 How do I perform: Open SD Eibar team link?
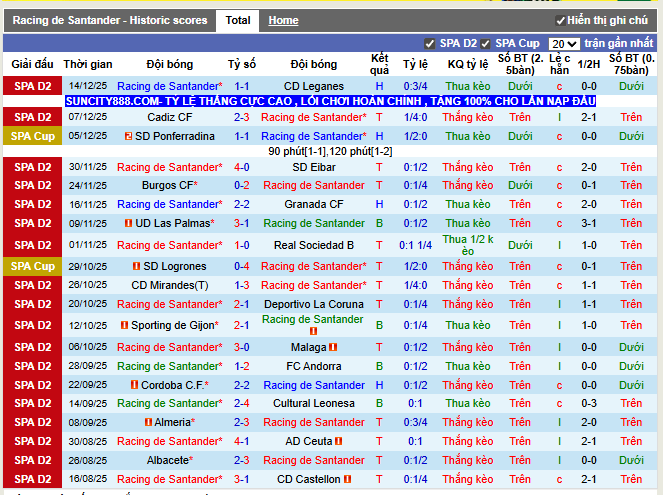[313, 167]
